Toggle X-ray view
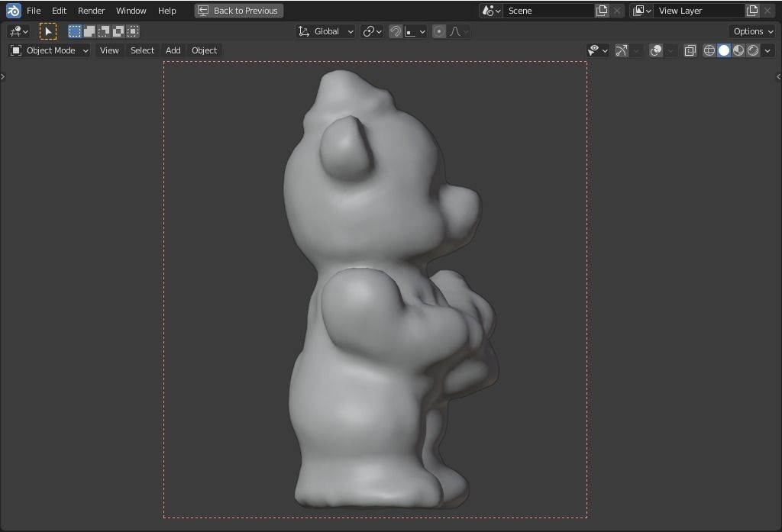 pos(690,50)
